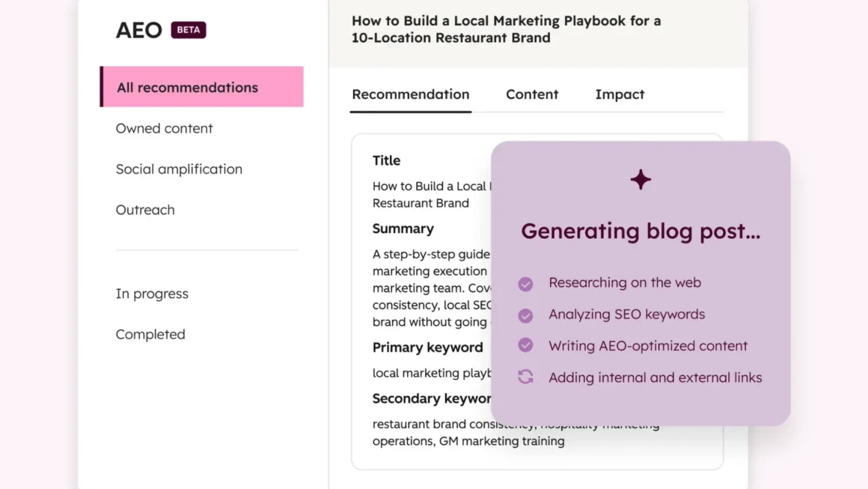The image size is (868, 489).
Task: Show Completed recommendations
Action: click(x=150, y=334)
